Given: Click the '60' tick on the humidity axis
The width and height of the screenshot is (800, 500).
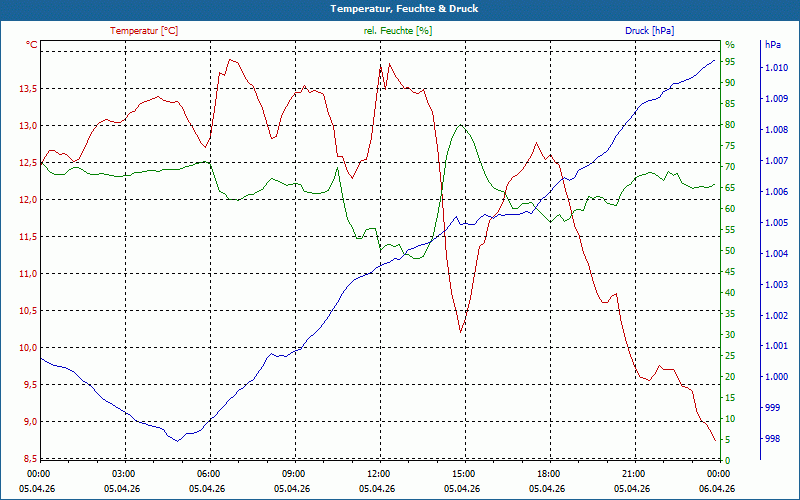Looking at the screenshot, I should tap(730, 209).
